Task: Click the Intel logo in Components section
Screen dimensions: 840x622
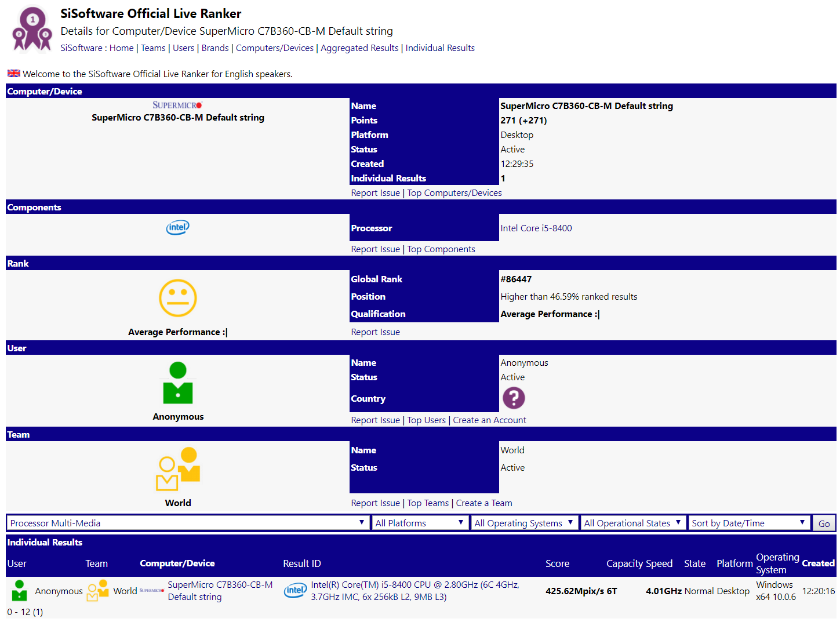Action: tap(177, 227)
